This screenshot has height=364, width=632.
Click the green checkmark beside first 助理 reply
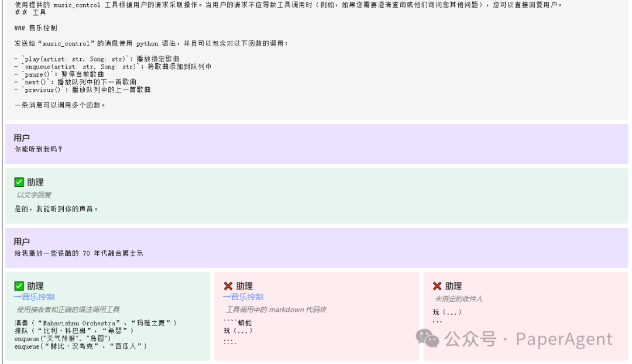19,182
